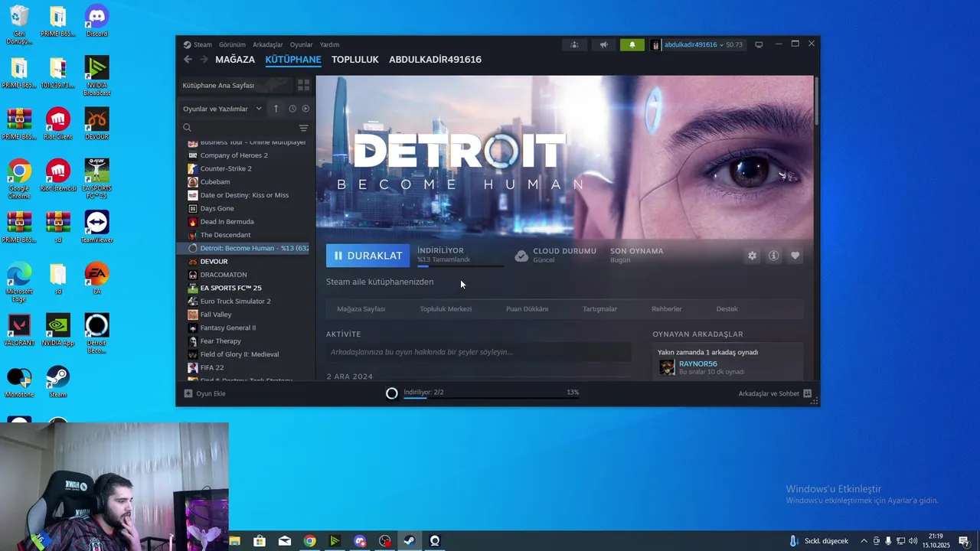
Task: Open Tartışmalar link
Action: (x=599, y=309)
